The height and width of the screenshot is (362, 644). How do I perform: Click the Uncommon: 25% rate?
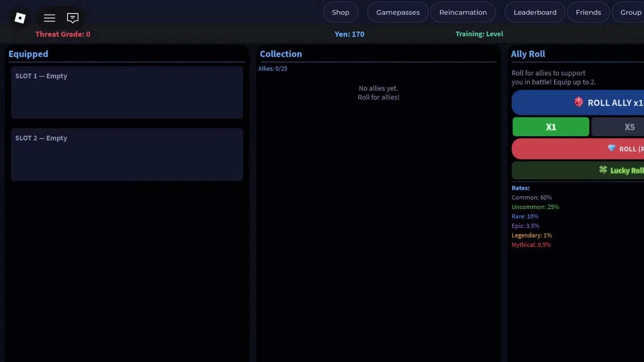tap(535, 207)
